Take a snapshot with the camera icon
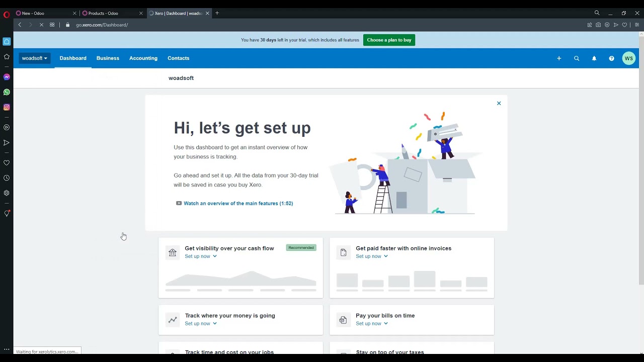 (x=598, y=25)
